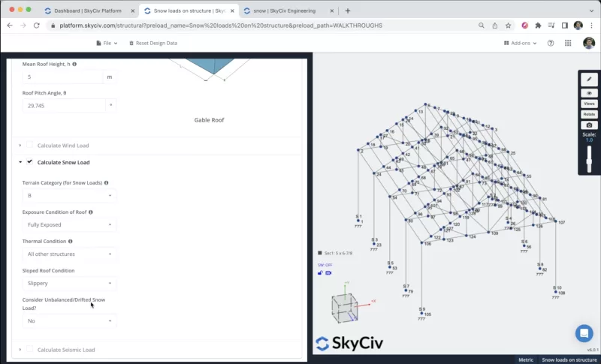Expand the Calculate Wind Load section arrow
Image resolution: width=601 pixels, height=364 pixels.
pyautogui.click(x=20, y=146)
